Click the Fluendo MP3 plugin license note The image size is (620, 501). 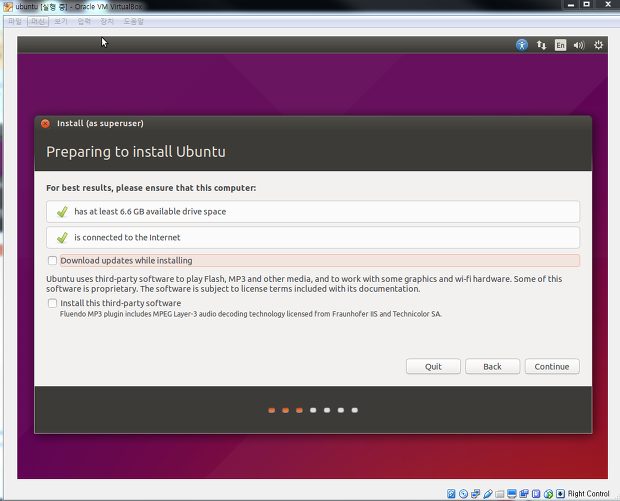[x=251, y=314]
